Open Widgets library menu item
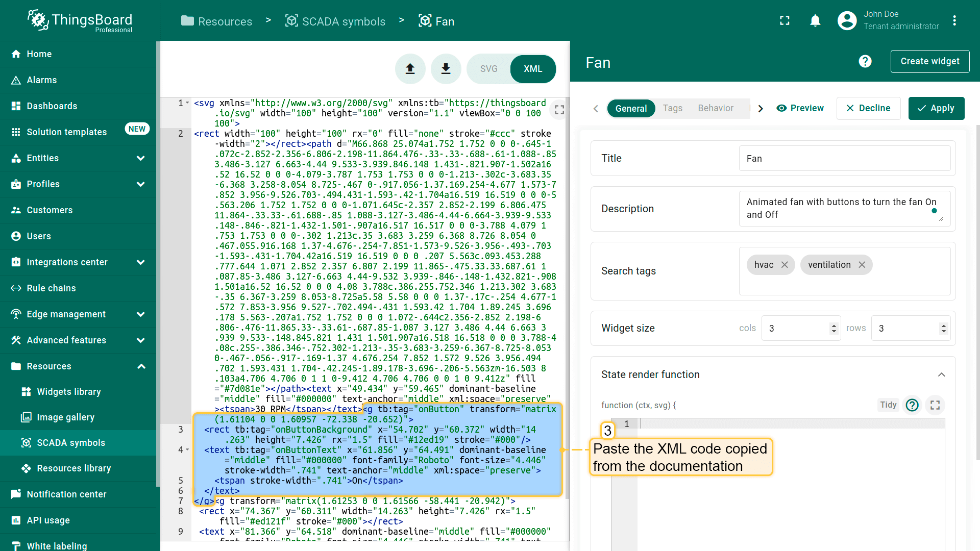This screenshot has width=980, height=551. 69,392
